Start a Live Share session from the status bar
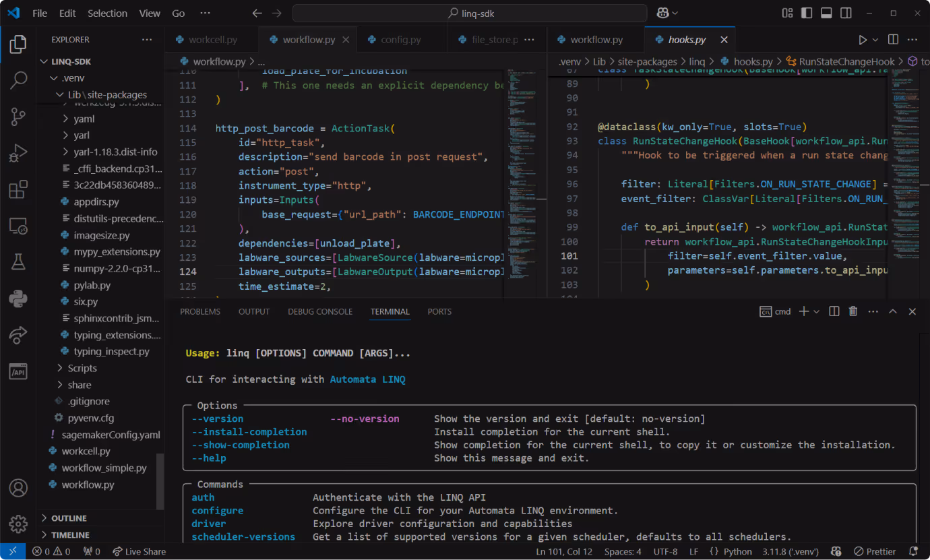930x560 pixels. (x=139, y=551)
